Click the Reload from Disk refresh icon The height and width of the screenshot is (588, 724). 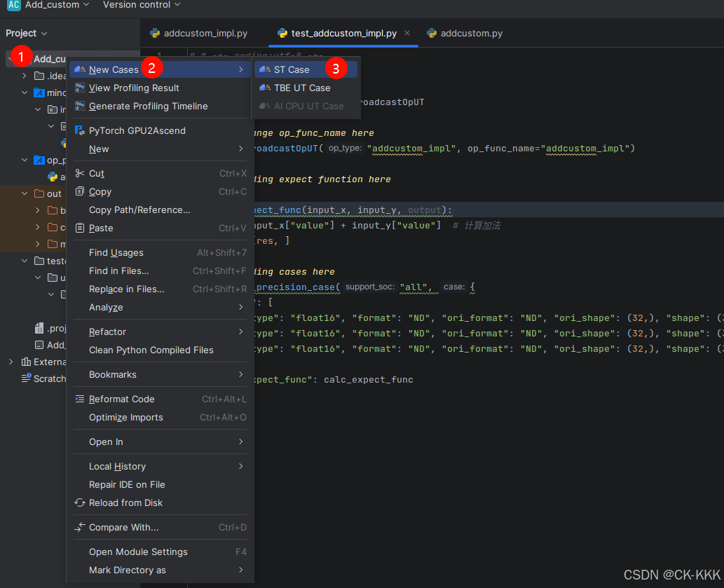[79, 502]
